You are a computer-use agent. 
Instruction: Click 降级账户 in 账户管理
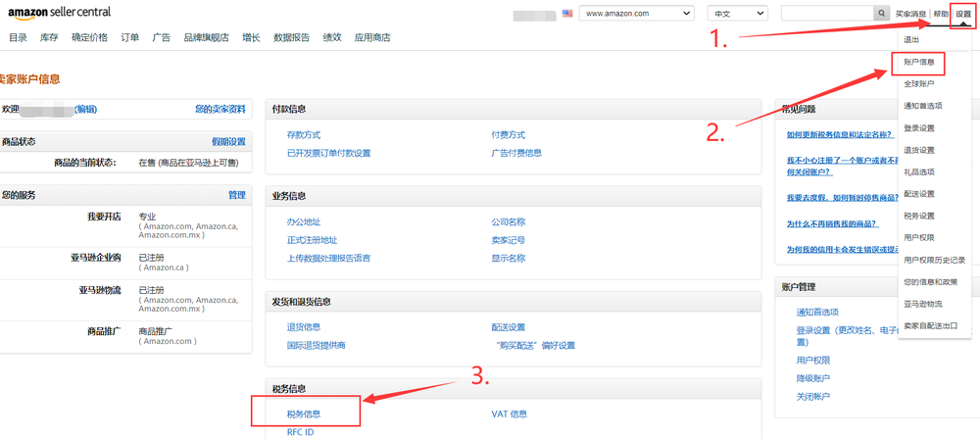[x=813, y=379]
